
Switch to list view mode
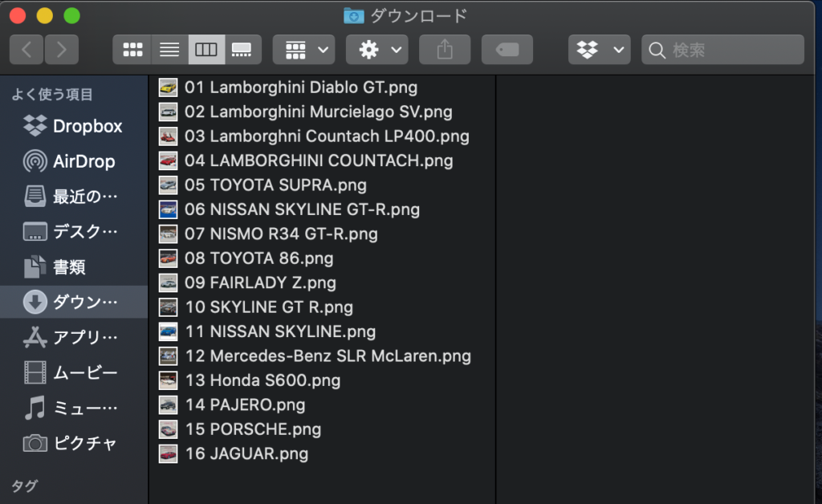pyautogui.click(x=169, y=50)
